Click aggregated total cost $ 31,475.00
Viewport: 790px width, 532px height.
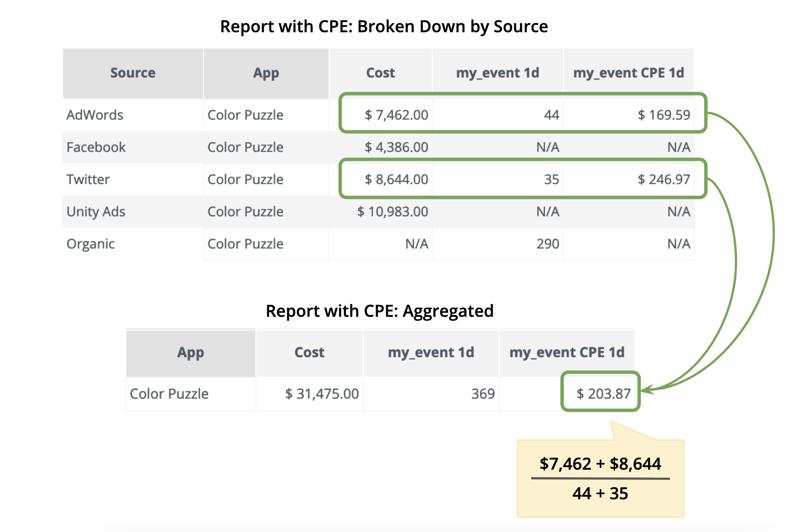tap(322, 393)
